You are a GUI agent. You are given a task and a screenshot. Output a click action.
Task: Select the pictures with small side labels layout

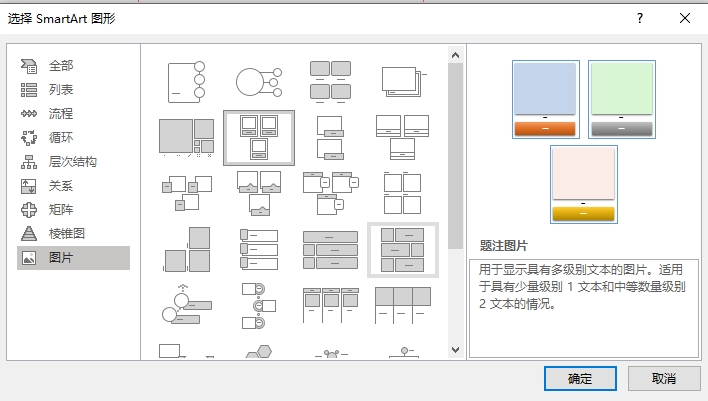click(186, 193)
